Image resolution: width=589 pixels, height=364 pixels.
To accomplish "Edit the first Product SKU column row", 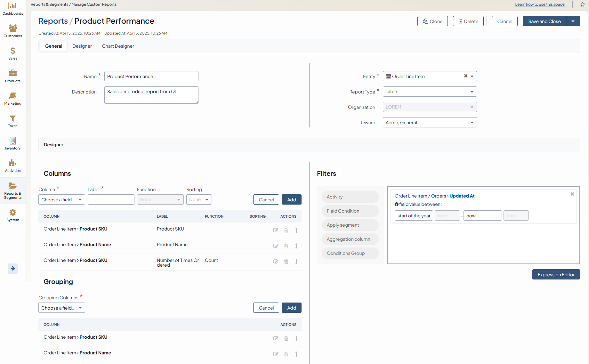I will (276, 230).
